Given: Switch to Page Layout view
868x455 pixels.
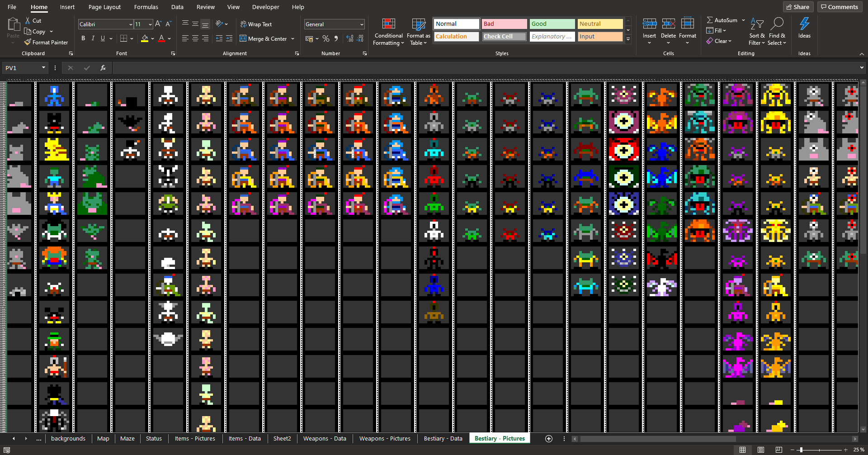Looking at the screenshot, I should point(761,450).
